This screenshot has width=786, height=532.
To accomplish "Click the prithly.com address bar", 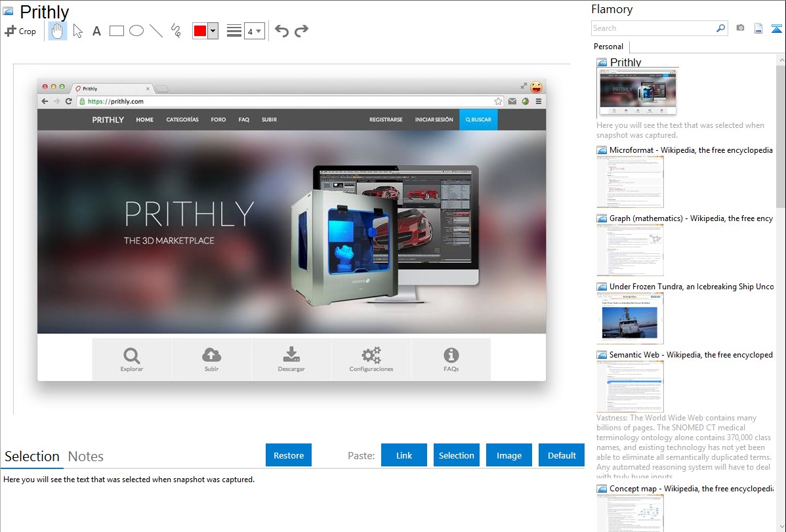I will click(291, 101).
